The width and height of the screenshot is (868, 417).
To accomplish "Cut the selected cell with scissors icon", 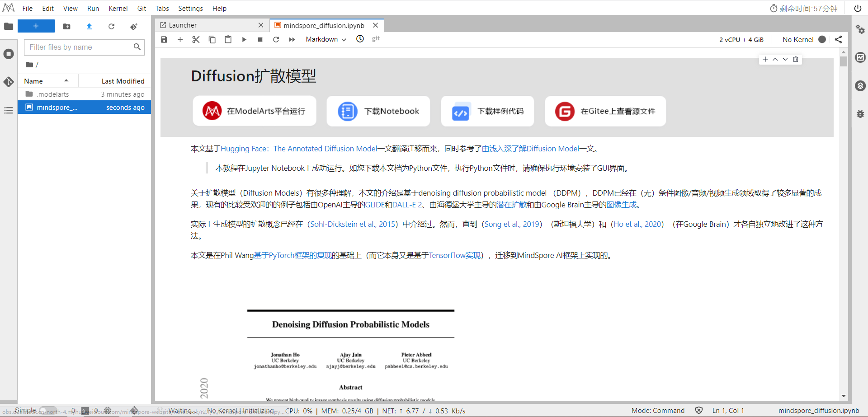I will click(196, 39).
